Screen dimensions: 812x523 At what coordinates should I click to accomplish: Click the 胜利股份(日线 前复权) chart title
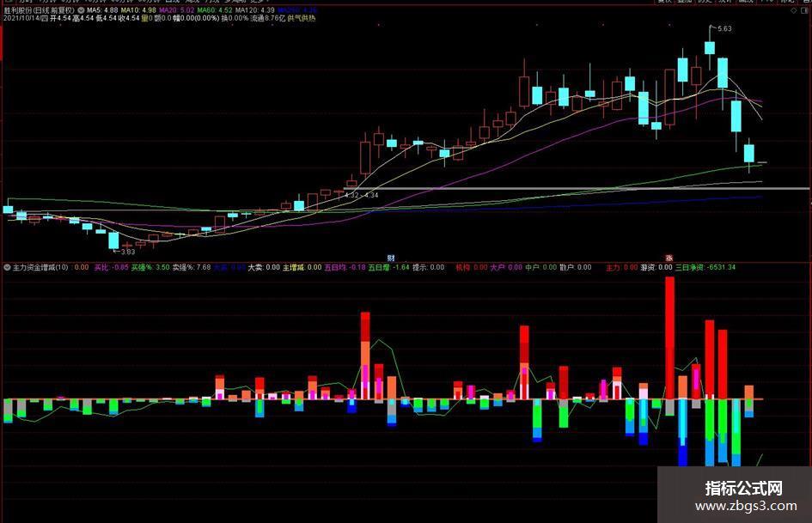(40, 10)
